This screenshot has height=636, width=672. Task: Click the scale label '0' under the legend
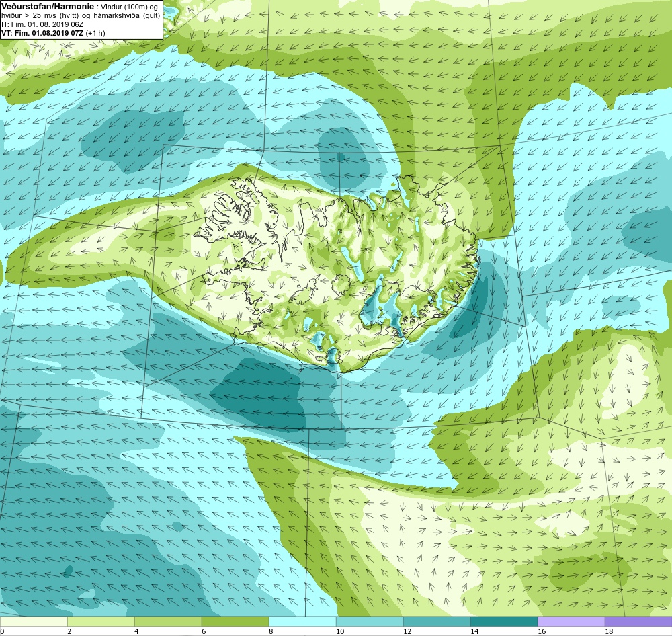[2, 631]
